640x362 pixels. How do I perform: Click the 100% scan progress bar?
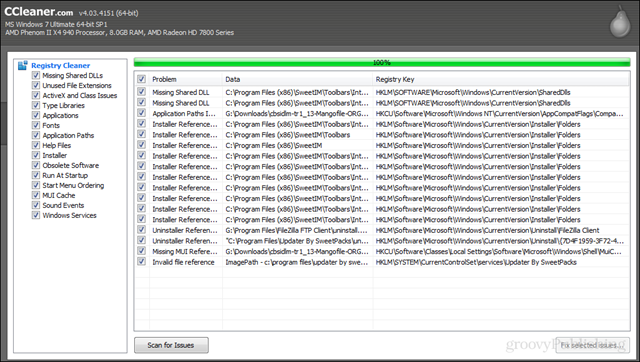tap(382, 62)
